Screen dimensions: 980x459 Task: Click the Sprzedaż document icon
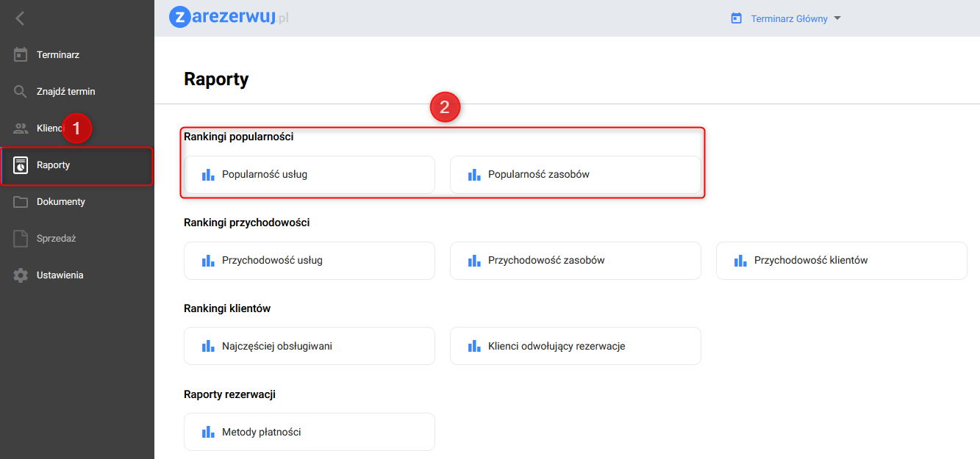pyautogui.click(x=21, y=239)
